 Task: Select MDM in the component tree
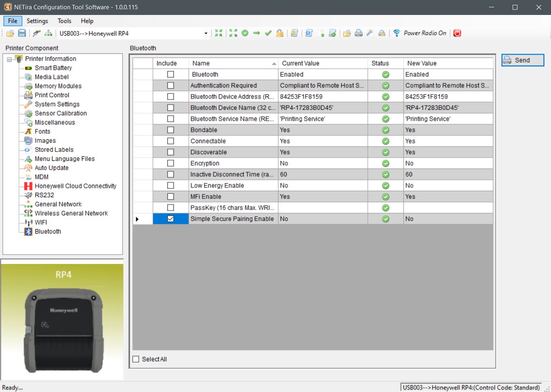42,177
